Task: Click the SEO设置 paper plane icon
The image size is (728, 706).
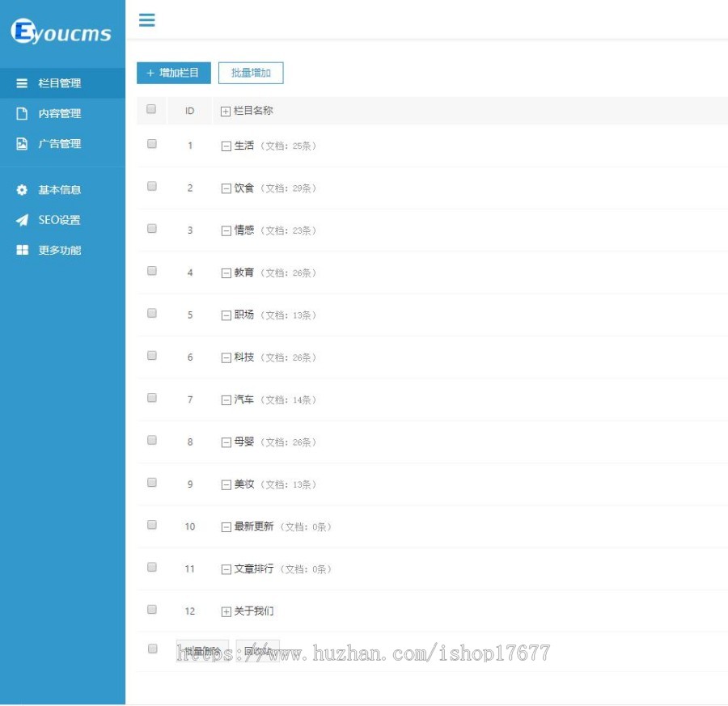Action: coord(22,220)
